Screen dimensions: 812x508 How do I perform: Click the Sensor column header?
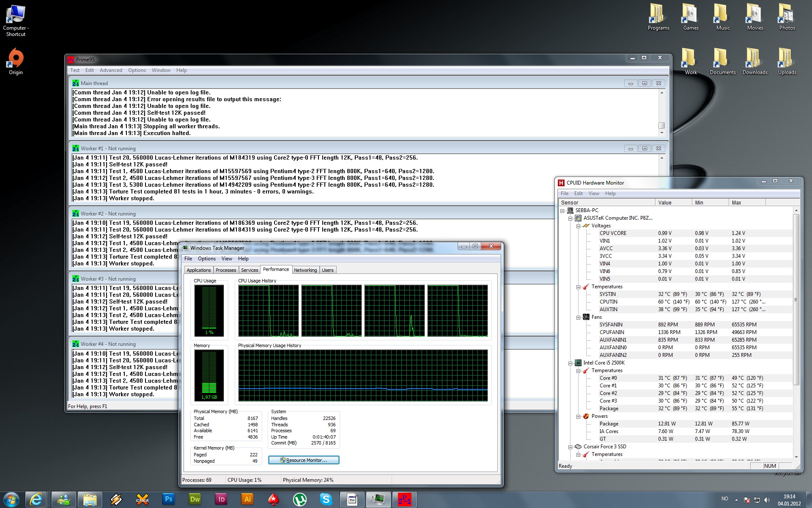[607, 202]
